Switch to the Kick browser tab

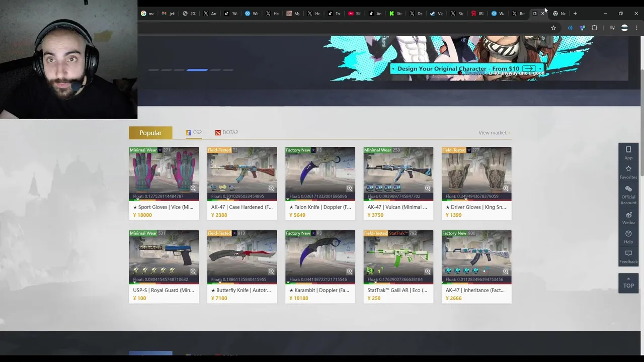pos(396,14)
